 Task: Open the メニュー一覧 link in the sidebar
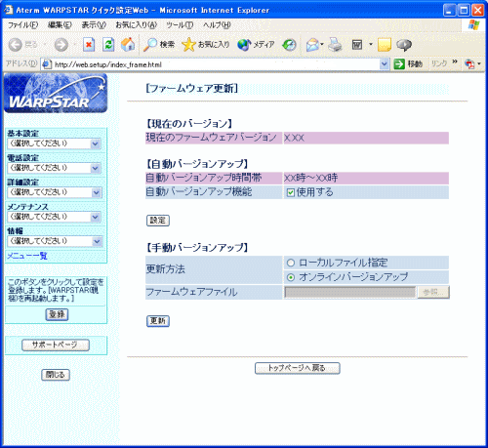tap(27, 256)
